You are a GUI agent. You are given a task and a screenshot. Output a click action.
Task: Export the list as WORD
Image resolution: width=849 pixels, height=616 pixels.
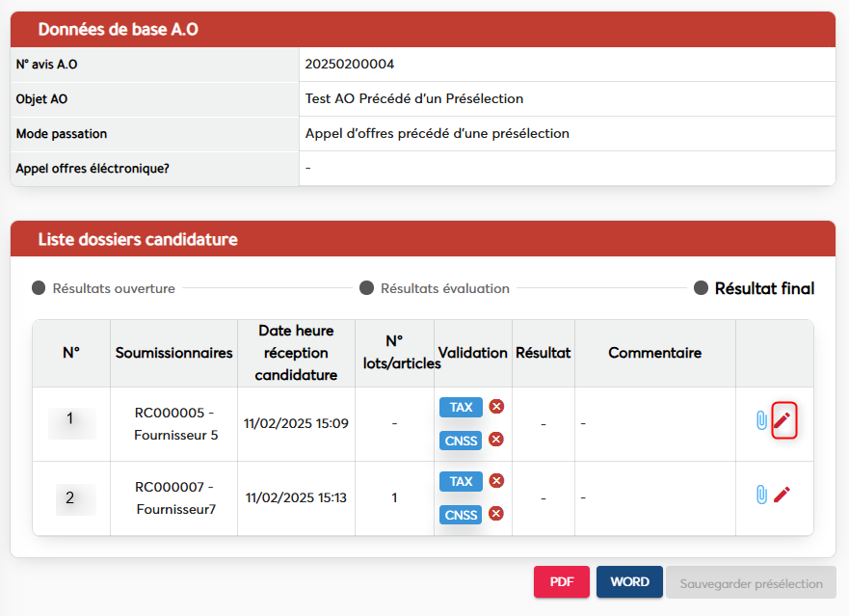coord(629,582)
